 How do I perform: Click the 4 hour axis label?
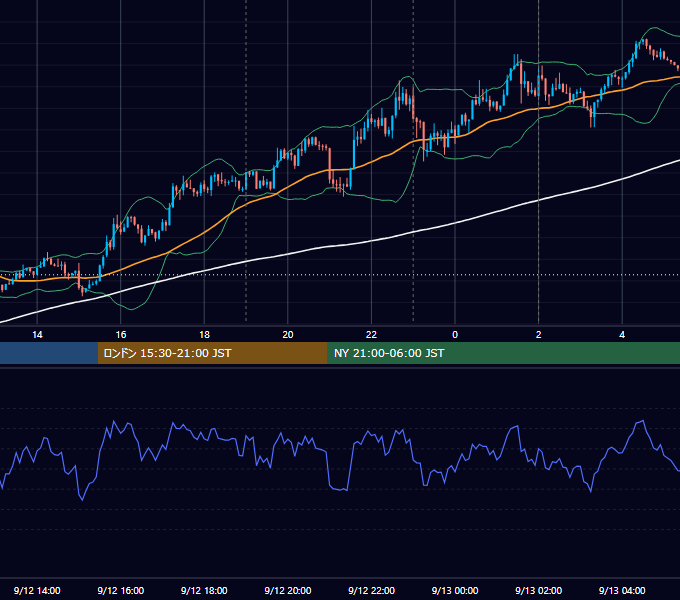622,335
